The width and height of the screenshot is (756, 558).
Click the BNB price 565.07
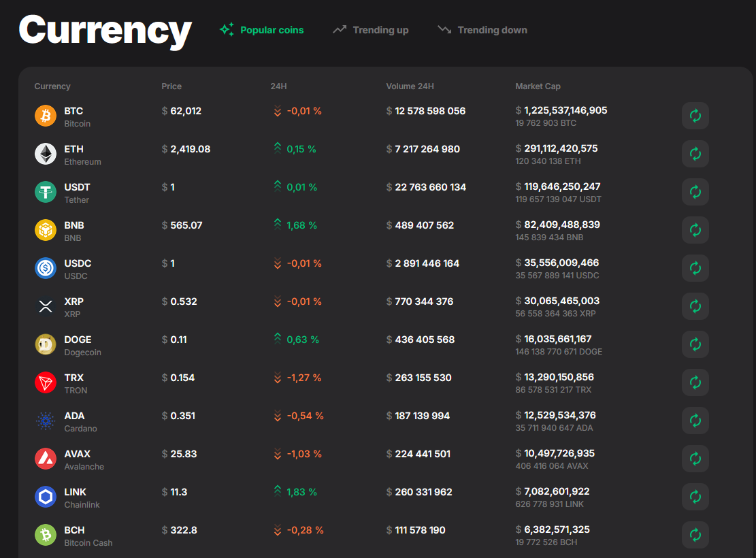point(182,225)
